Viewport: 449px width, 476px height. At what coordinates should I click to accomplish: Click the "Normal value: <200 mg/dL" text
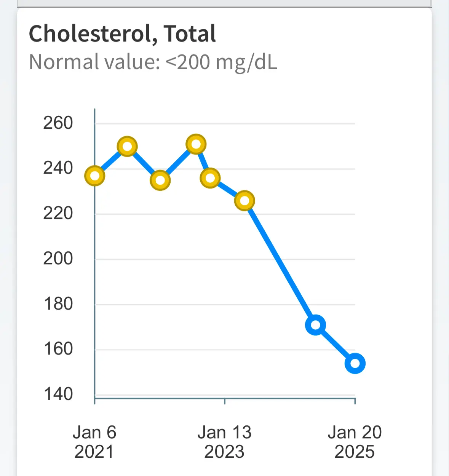point(153,62)
